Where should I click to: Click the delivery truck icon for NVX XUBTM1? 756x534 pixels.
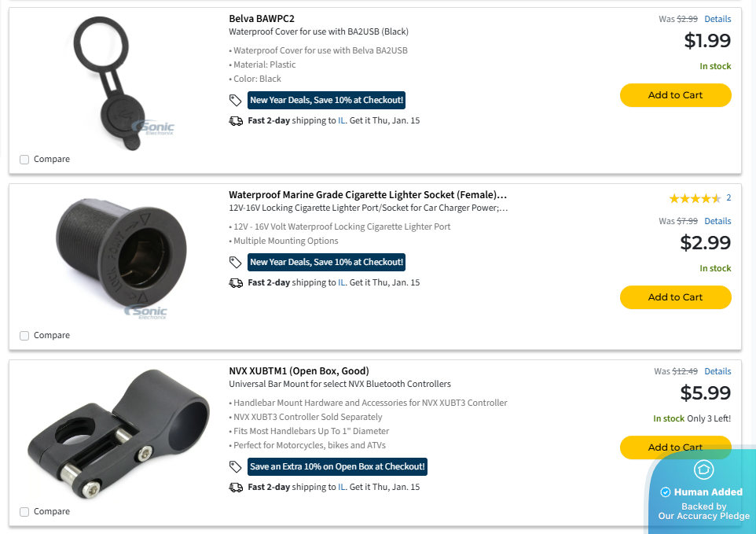(236, 488)
